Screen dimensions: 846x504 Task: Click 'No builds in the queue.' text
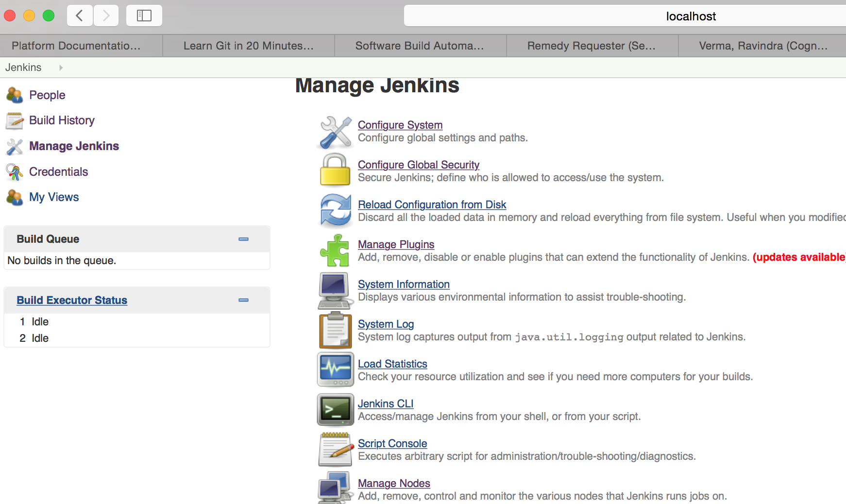(x=62, y=261)
